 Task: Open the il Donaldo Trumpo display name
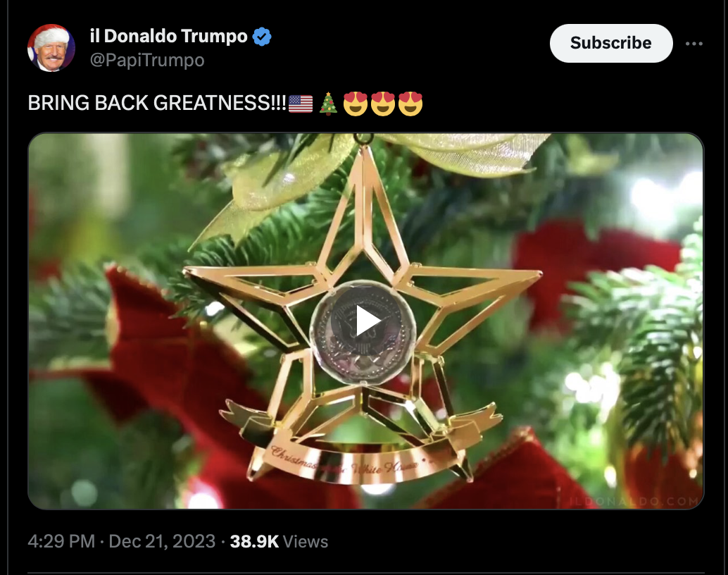168,36
